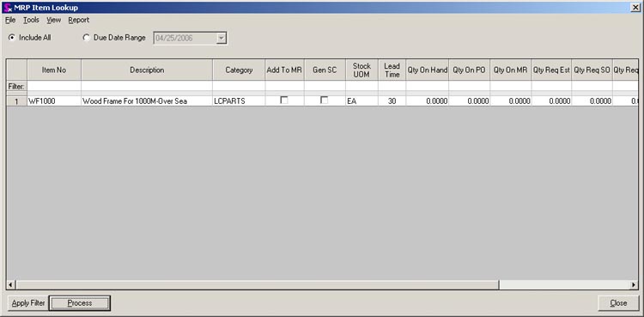Screen dimensions: 644x317
Task: Click the Item No filter field
Action: click(x=54, y=87)
